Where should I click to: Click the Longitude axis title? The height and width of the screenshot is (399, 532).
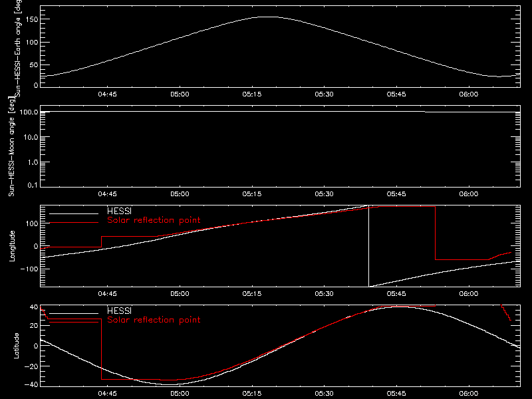(x=12, y=246)
